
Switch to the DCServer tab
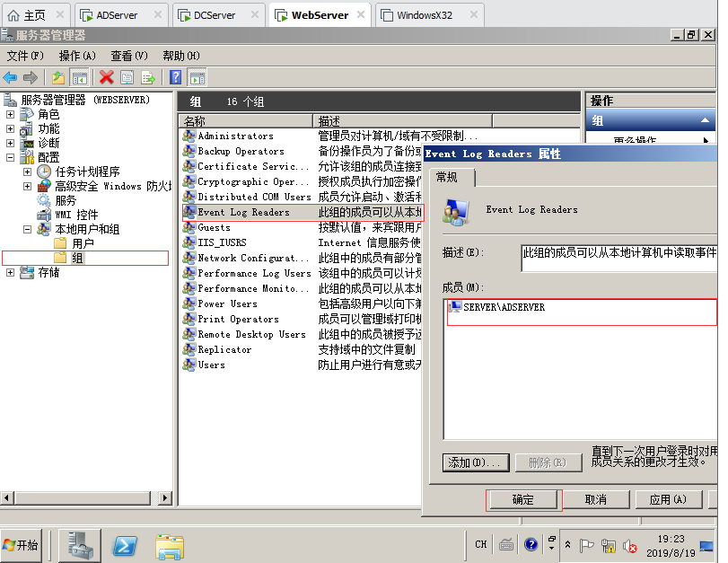tap(220, 15)
